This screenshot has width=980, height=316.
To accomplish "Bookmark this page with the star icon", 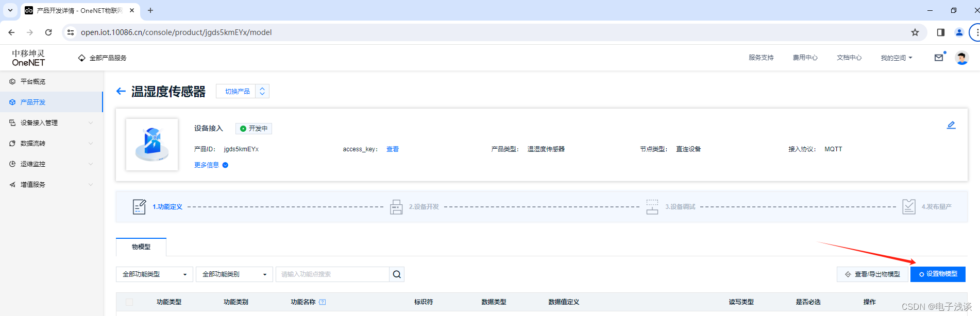I will [915, 32].
